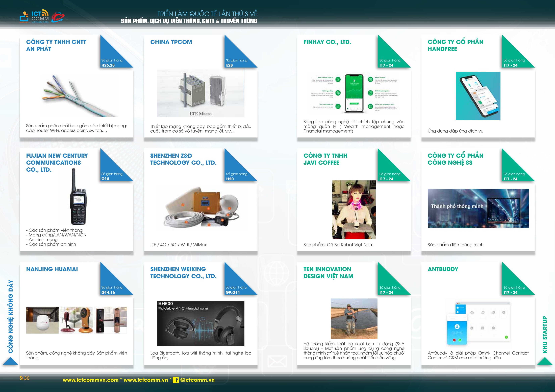Click Công Ty Cổ Phần Công Nghệ S3 title
The height and width of the screenshot is (392, 555).
coord(455,159)
